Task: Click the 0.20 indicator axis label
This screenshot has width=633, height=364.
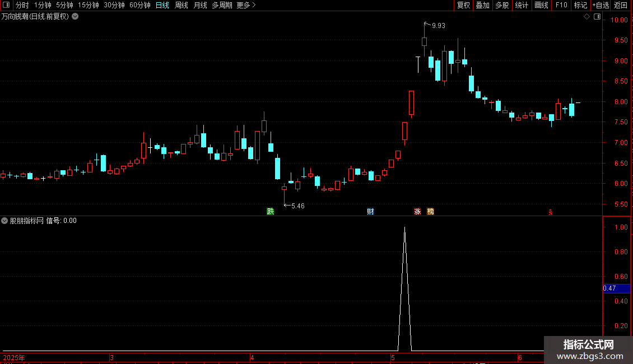Action: click(x=621, y=326)
